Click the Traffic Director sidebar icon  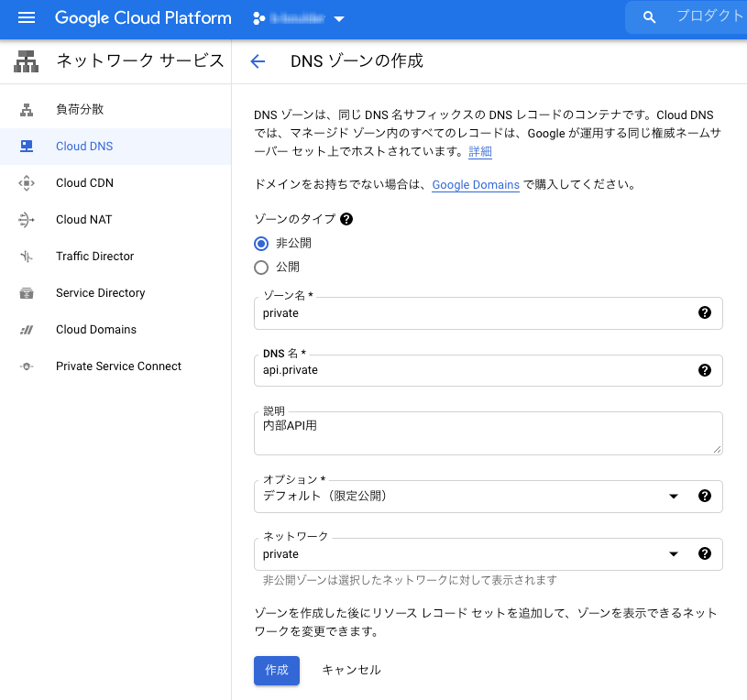(27, 257)
